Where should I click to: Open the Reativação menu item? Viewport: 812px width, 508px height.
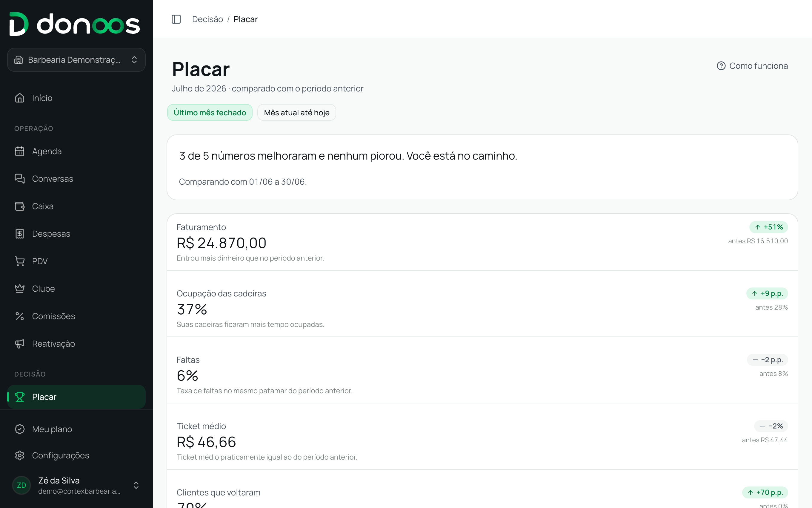tap(76, 344)
